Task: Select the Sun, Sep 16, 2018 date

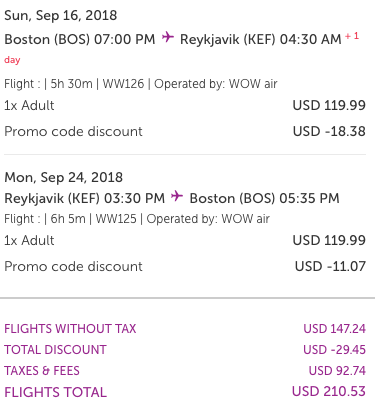Action: pos(61,15)
